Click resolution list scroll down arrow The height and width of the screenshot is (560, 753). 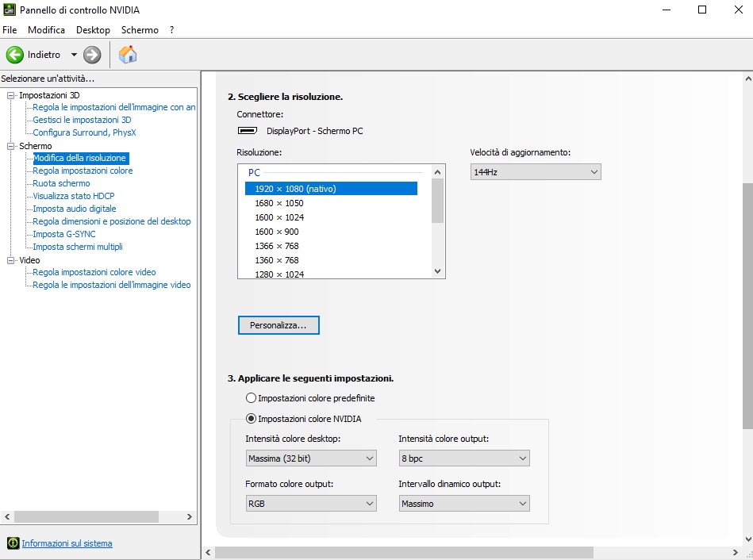point(437,271)
